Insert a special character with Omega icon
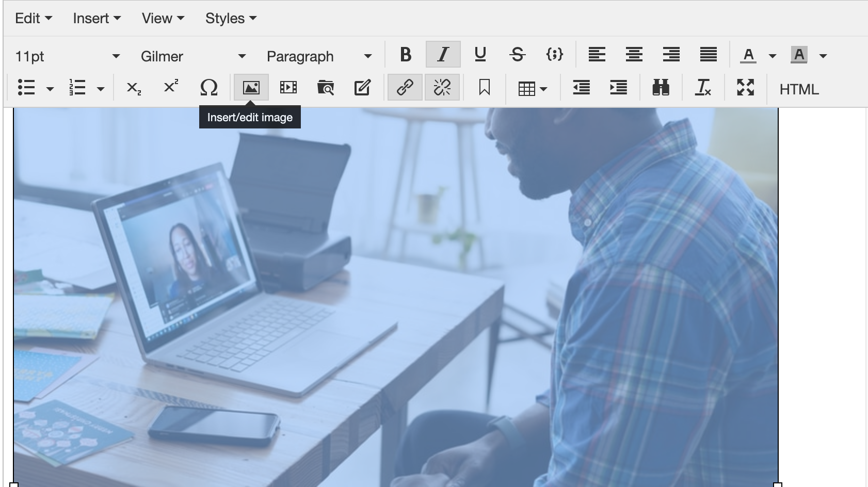 coord(208,88)
